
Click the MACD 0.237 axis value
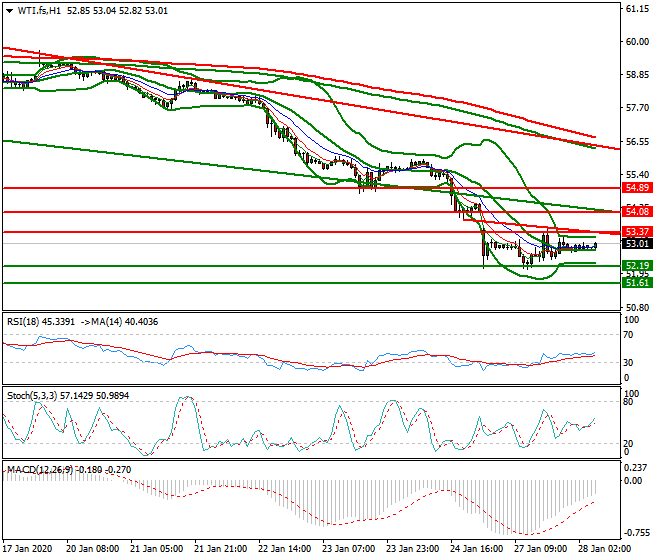coord(638,468)
